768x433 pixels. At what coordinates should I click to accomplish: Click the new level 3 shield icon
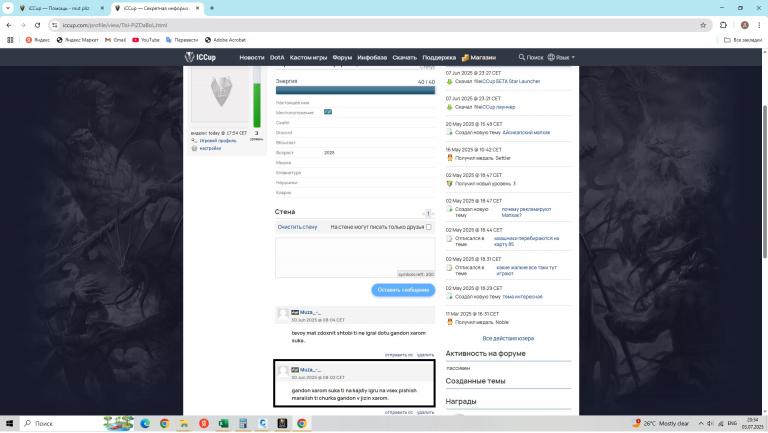pyautogui.click(x=450, y=183)
